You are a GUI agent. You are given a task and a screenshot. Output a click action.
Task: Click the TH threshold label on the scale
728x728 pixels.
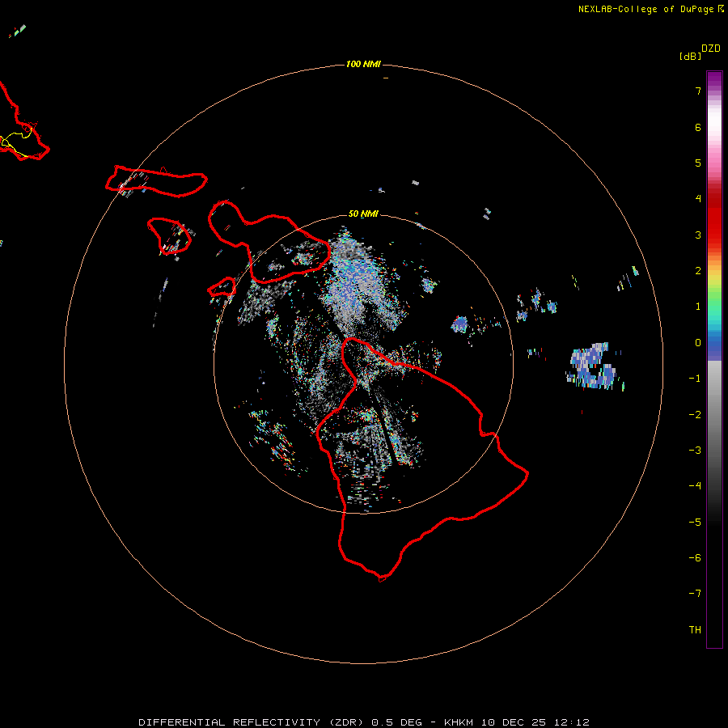point(695,630)
